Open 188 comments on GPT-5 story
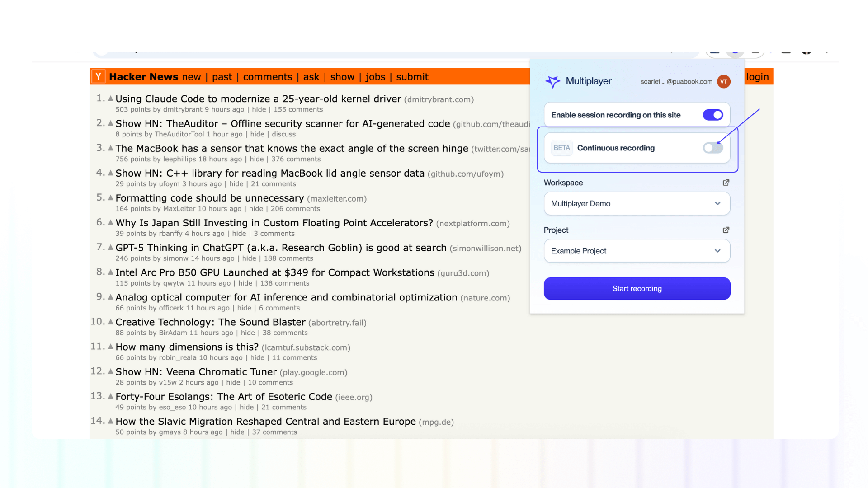This screenshot has height=488, width=868. tap(288, 258)
